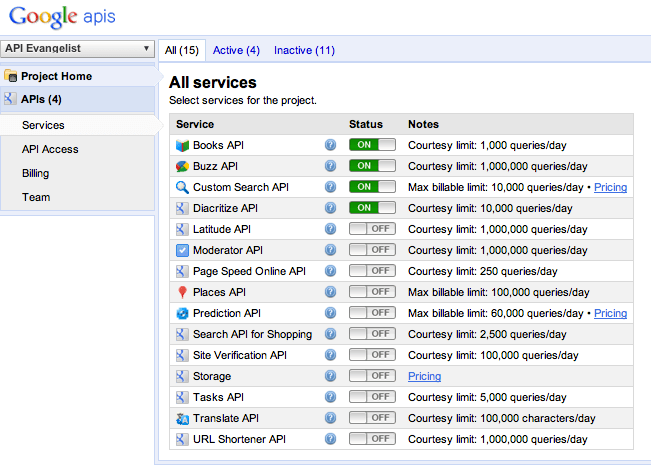Click the Translate API icon
Viewport: 651px width, 475px height.
[x=182, y=419]
